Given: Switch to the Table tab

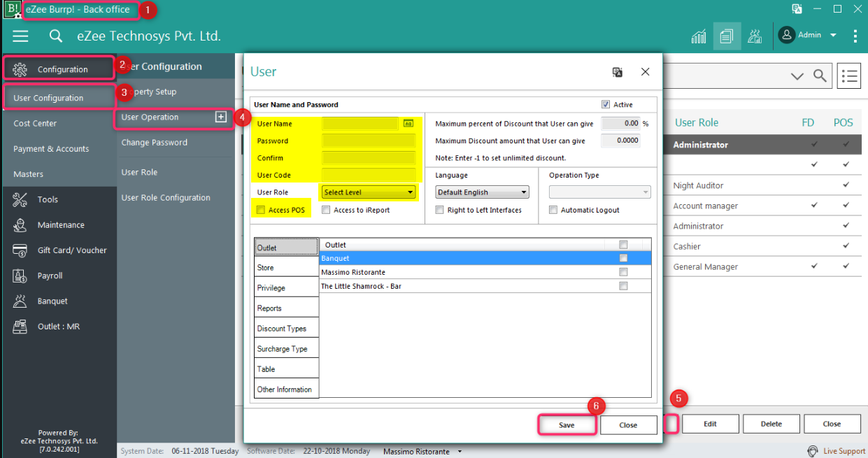Looking at the screenshot, I should click(286, 369).
